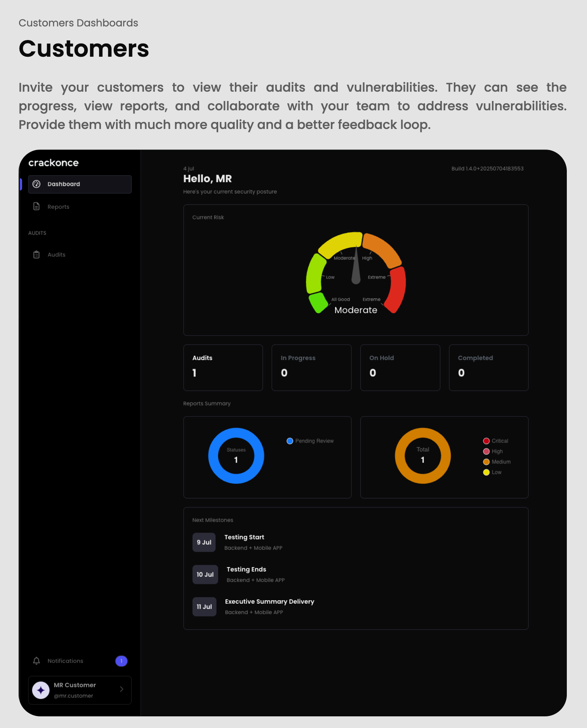
Task: Open Reports via the document icon
Action: click(x=36, y=207)
